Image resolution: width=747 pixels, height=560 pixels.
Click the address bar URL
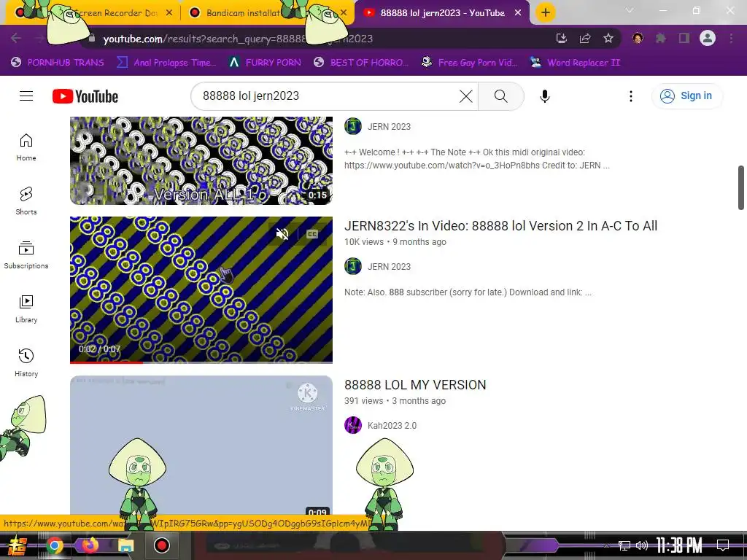[239, 39]
